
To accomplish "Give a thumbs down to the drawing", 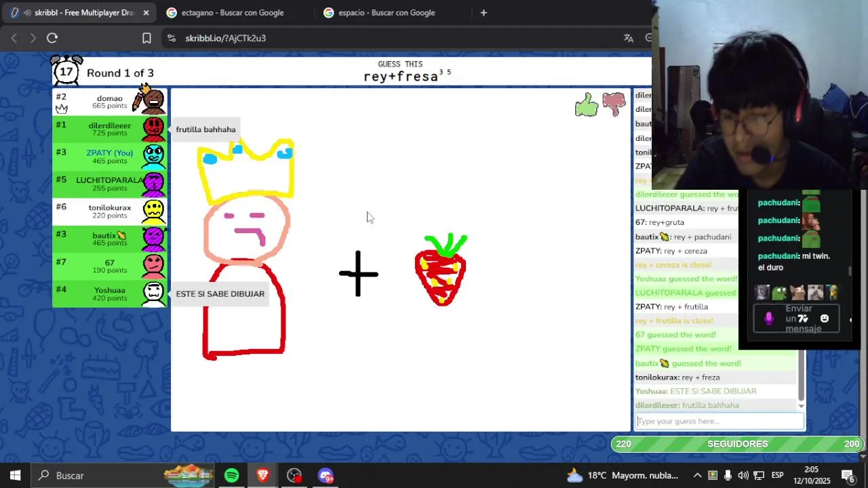I will pyautogui.click(x=614, y=104).
